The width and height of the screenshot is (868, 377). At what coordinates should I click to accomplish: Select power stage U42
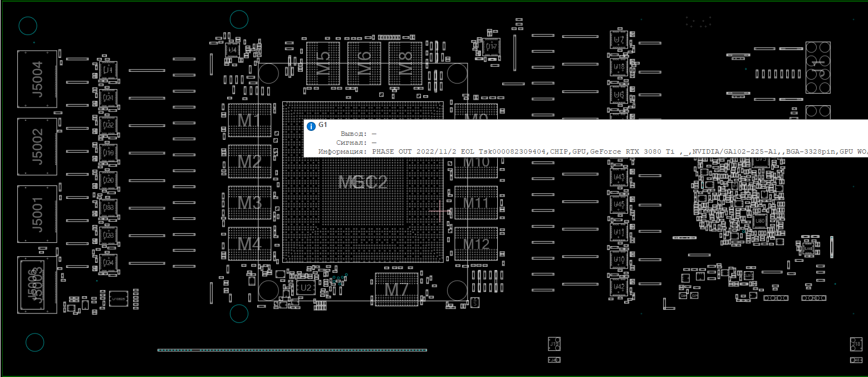(x=619, y=287)
